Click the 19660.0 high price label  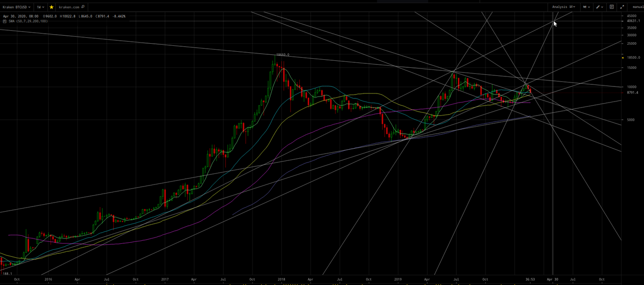click(x=283, y=55)
